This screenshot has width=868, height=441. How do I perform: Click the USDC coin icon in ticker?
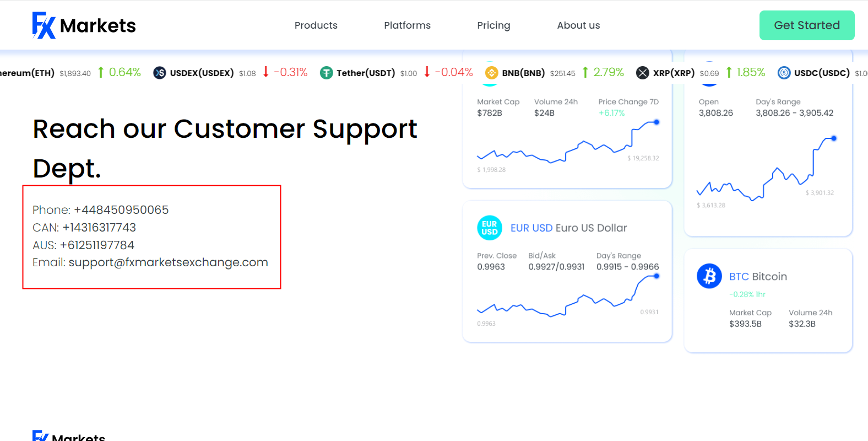pyautogui.click(x=784, y=73)
